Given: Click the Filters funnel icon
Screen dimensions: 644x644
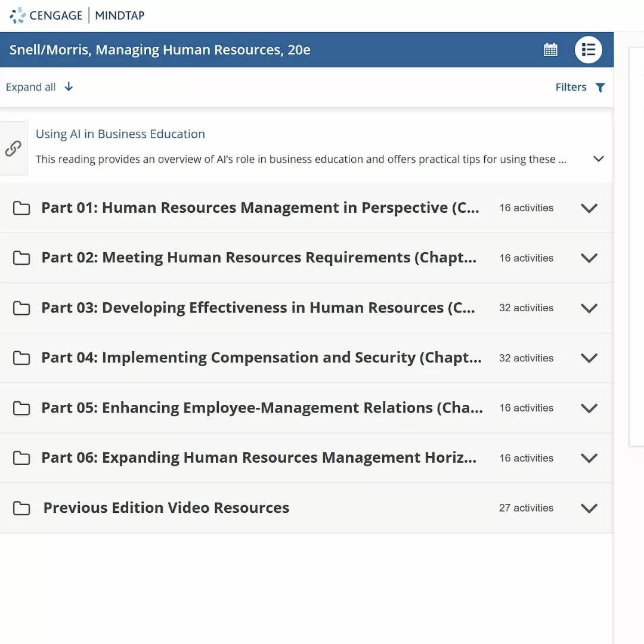Looking at the screenshot, I should [x=600, y=88].
